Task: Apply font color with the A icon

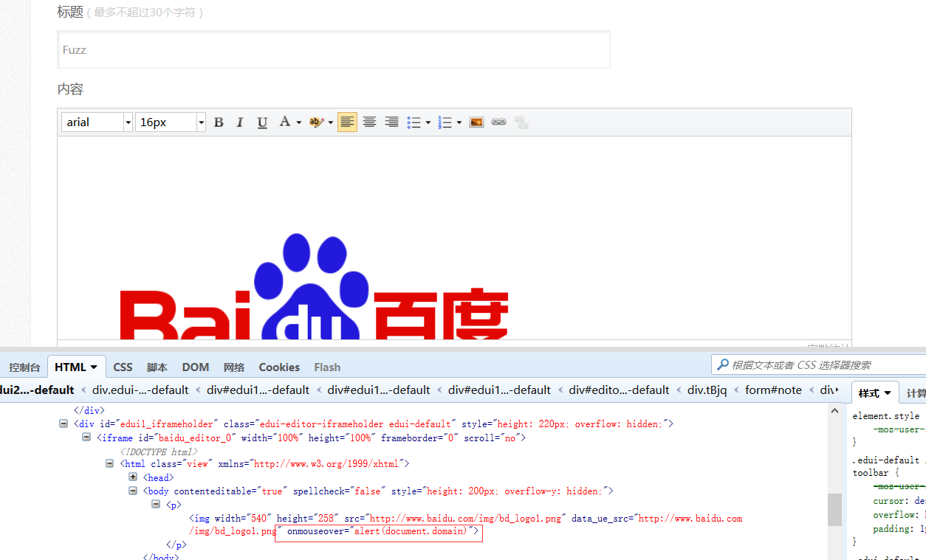Action: 284,122
